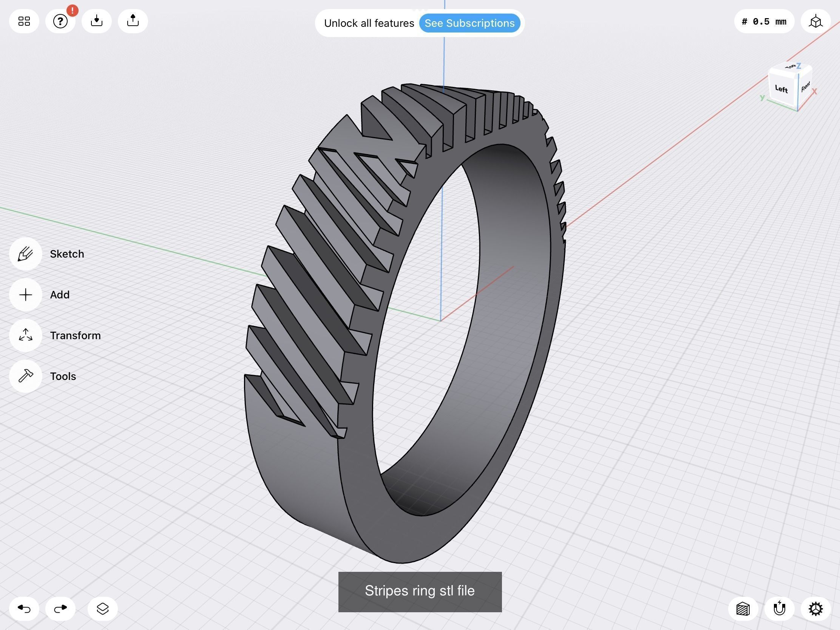The image size is (840, 630).
Task: Click the Transform label
Action: pyautogui.click(x=75, y=335)
